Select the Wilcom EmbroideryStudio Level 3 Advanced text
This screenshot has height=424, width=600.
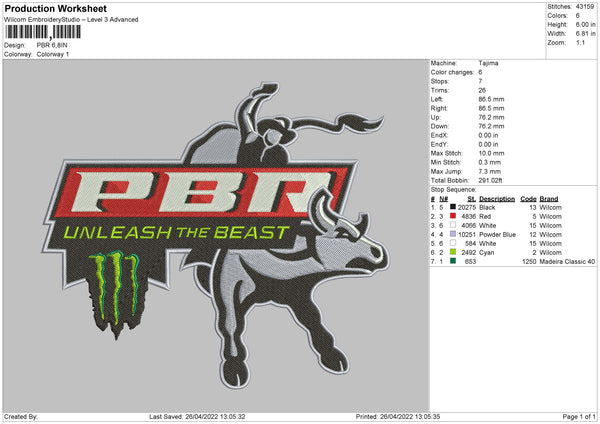(x=71, y=20)
